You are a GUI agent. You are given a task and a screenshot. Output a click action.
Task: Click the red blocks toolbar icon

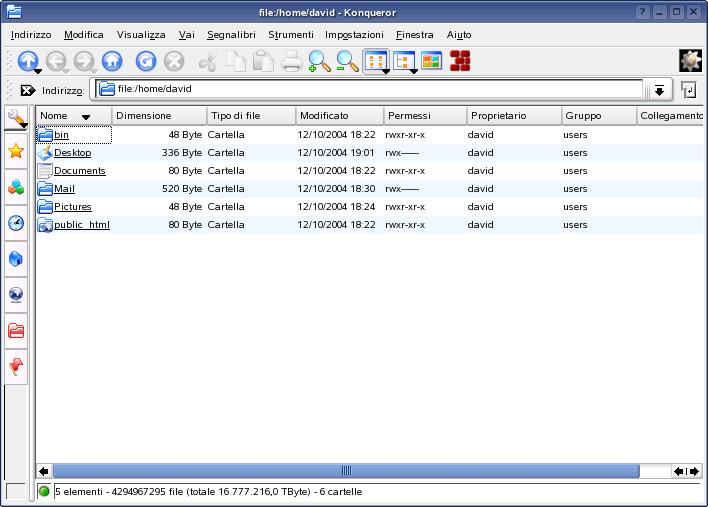coord(460,61)
